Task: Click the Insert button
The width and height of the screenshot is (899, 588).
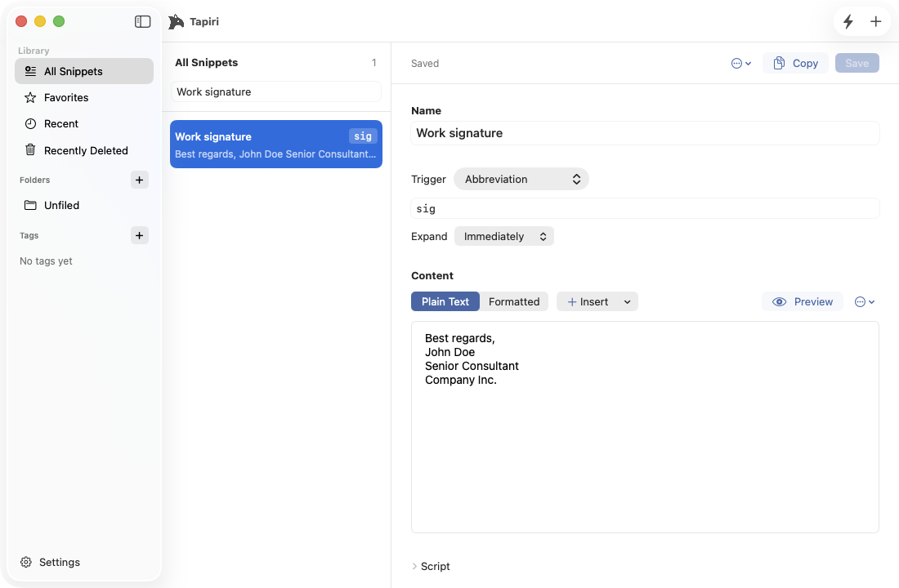Action: (588, 301)
